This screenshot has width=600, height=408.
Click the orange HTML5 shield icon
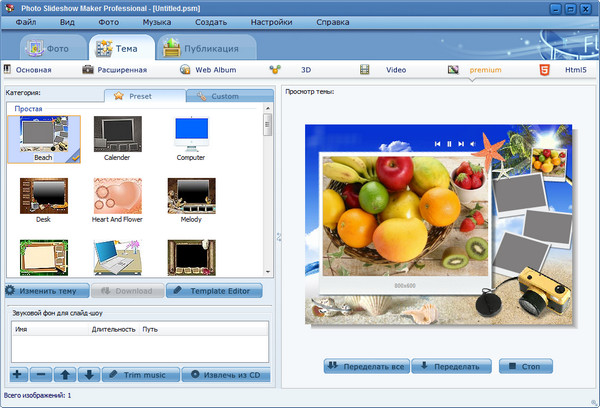(545, 70)
